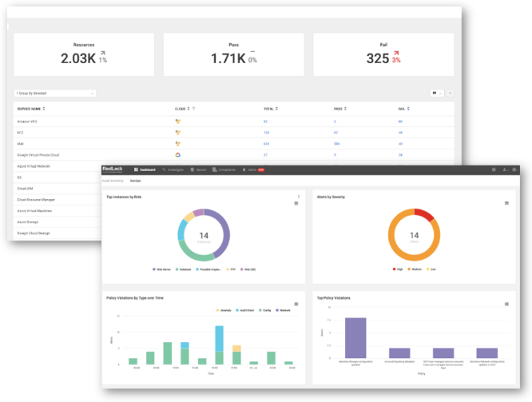The image size is (532, 402).
Task: Open the total count link for Amazon VPC
Action: (266, 121)
